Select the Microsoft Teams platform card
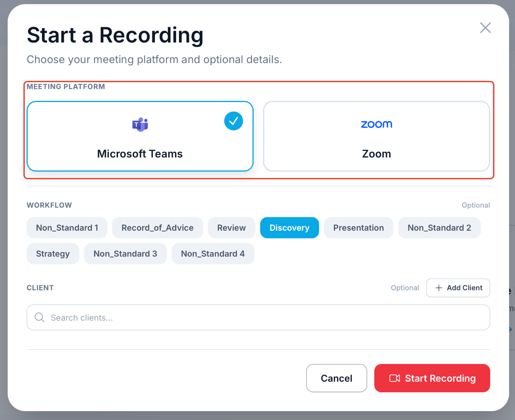Image resolution: width=515 pixels, height=420 pixels. 140,136
